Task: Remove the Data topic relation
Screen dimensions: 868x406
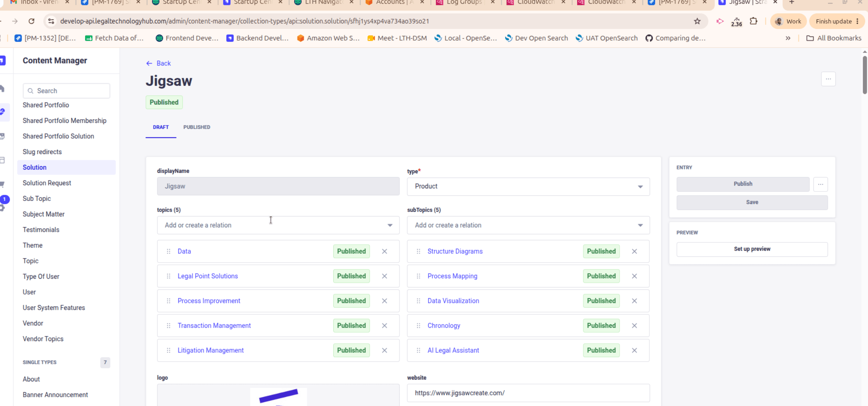Action: [384, 251]
